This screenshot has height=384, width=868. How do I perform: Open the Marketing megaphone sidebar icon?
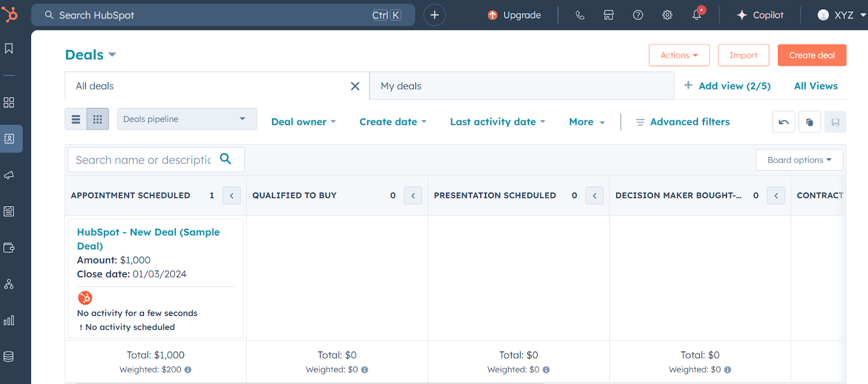[x=9, y=175]
